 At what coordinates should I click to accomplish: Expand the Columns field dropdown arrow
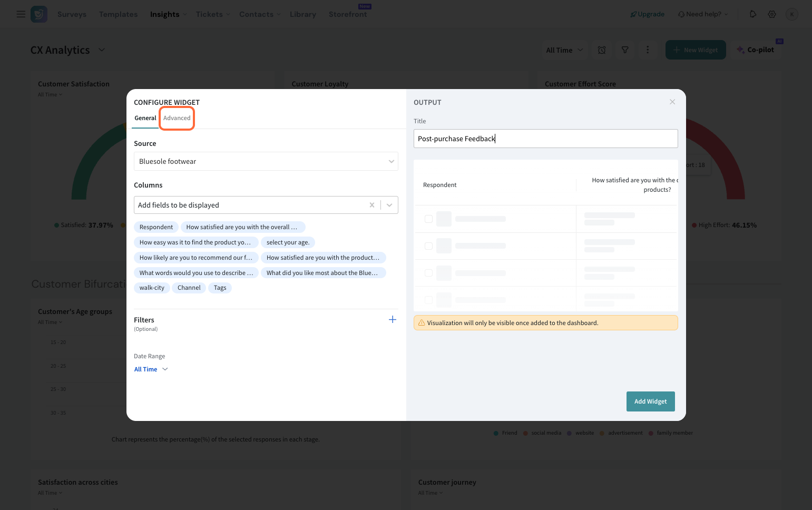[x=389, y=205]
